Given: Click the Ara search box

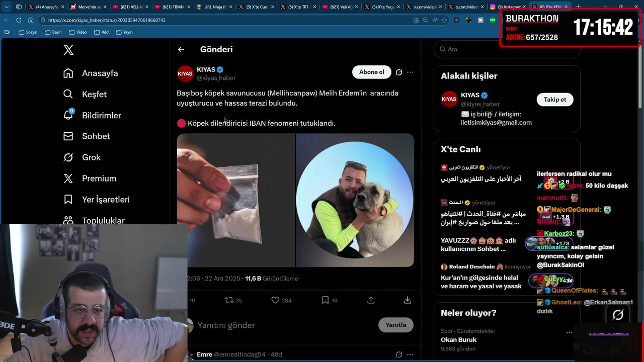Looking at the screenshot, I should coord(507,49).
